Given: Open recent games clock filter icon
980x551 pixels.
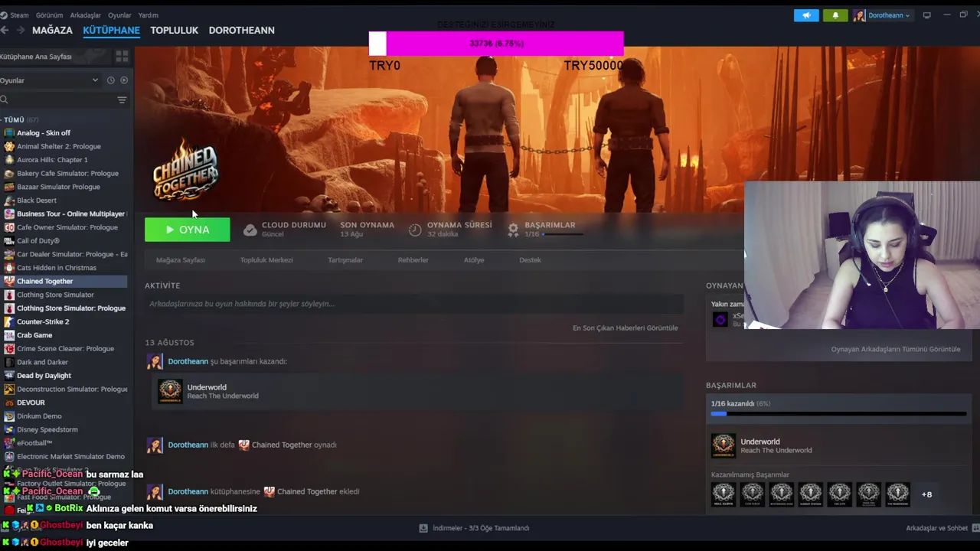Looking at the screenshot, I should point(111,80).
